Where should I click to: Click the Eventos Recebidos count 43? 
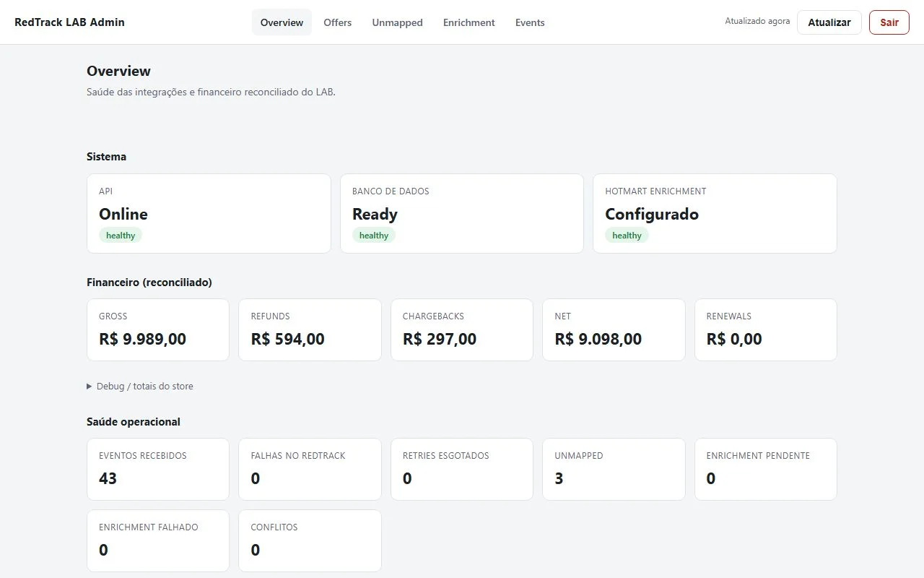[x=108, y=478]
